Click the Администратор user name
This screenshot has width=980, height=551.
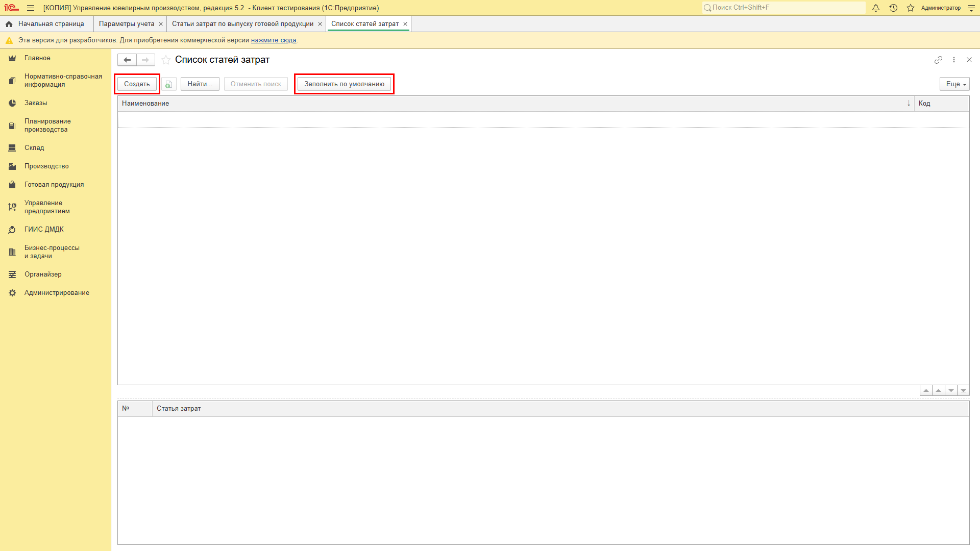[x=941, y=8]
